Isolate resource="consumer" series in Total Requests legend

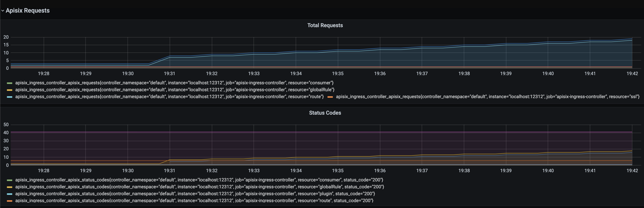[x=174, y=83]
